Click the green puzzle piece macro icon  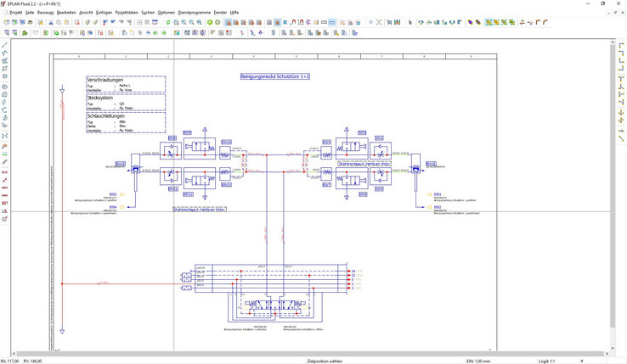coord(25,33)
